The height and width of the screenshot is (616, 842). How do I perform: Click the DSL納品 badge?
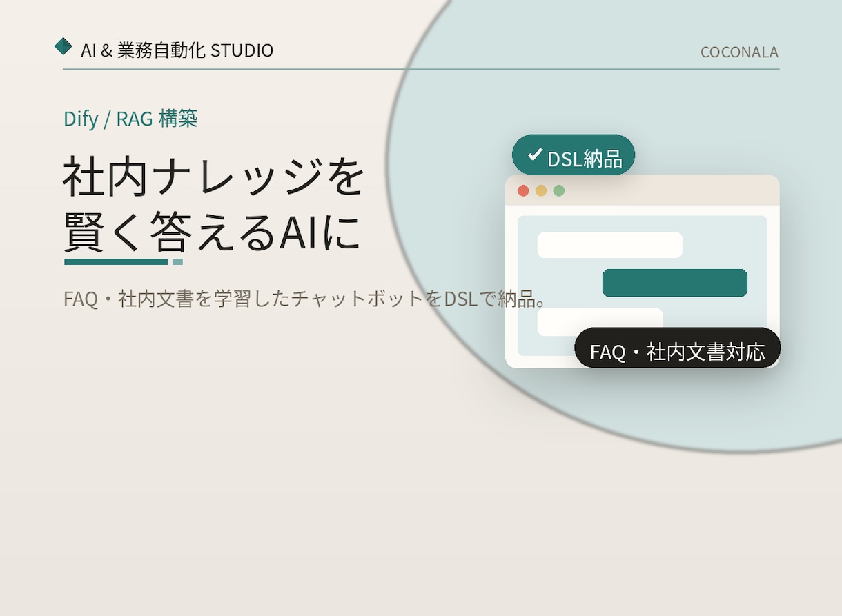point(574,155)
